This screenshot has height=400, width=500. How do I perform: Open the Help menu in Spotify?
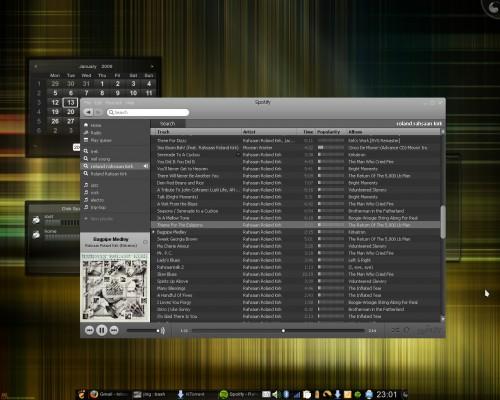(x=130, y=103)
